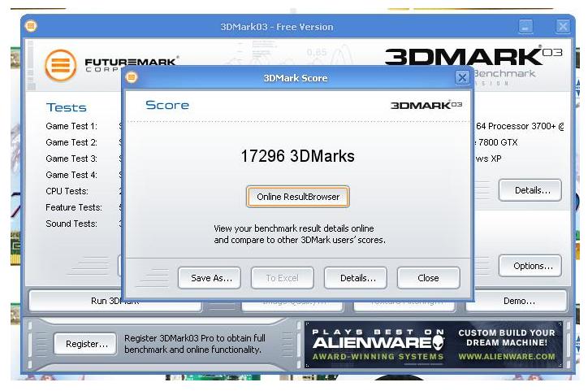Click the View your benchmark result details text
The height and width of the screenshot is (391, 588).
coord(299,234)
